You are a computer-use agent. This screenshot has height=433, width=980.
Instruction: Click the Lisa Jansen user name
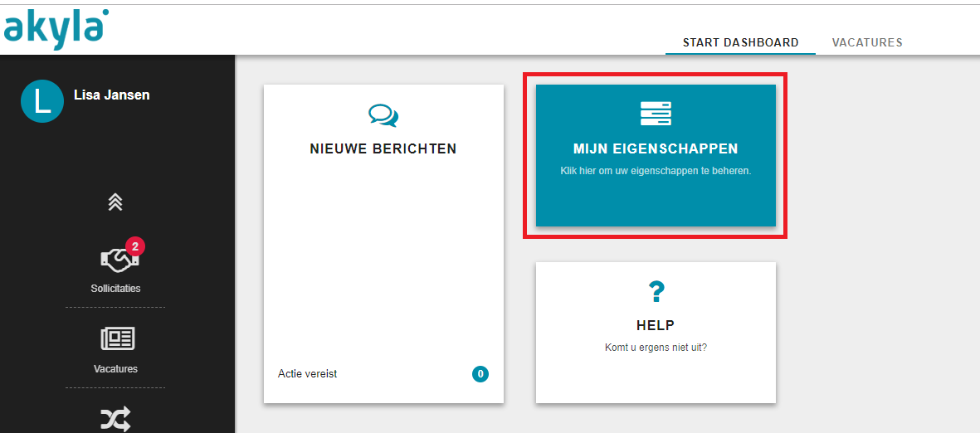click(x=112, y=95)
